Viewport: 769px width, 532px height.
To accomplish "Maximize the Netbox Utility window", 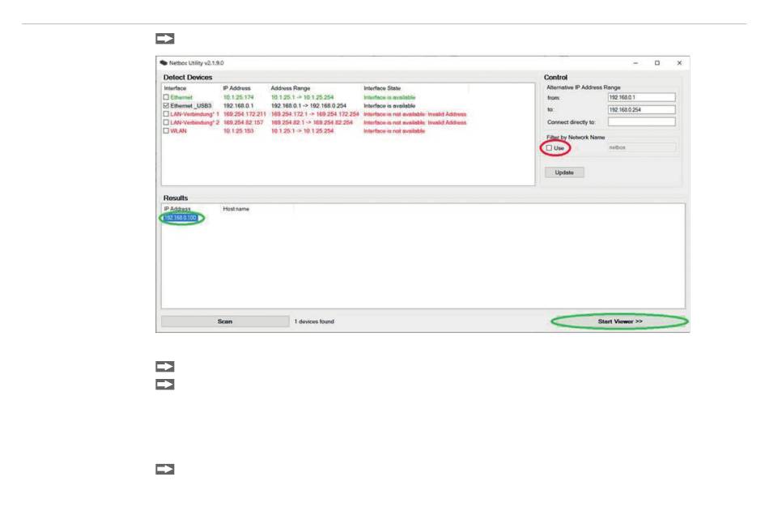I will click(657, 63).
